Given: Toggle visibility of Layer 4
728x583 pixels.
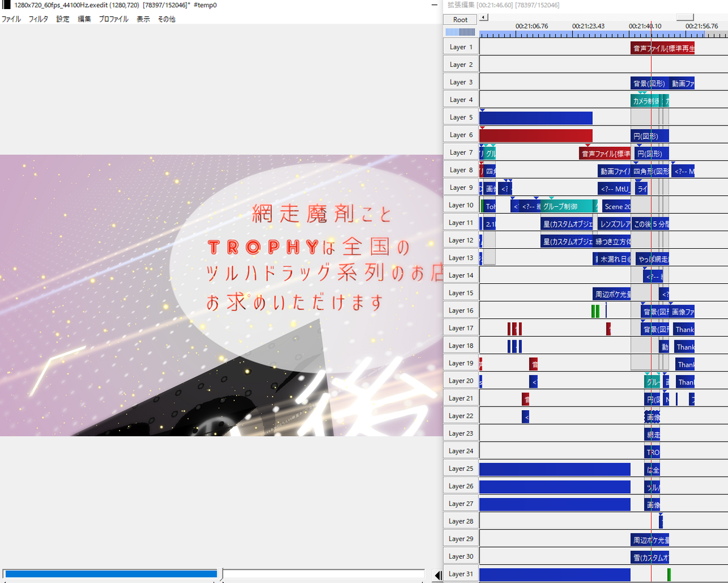Looking at the screenshot, I should pos(461,99).
